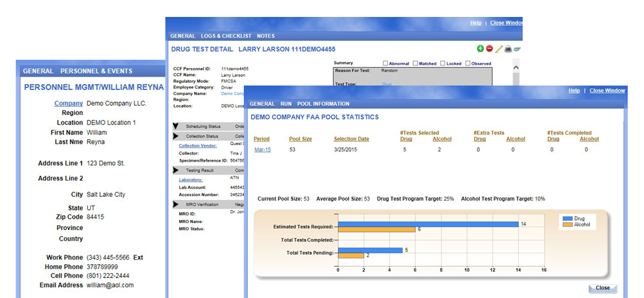Click the stacked documents icon beside printer
Image resolution: width=644 pixels, height=298 pixels.
tap(517, 48)
